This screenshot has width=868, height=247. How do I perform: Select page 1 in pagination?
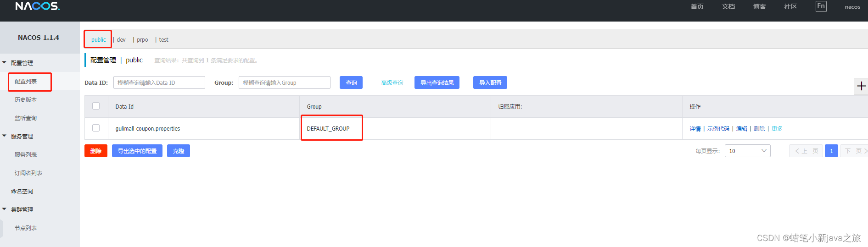(x=831, y=151)
